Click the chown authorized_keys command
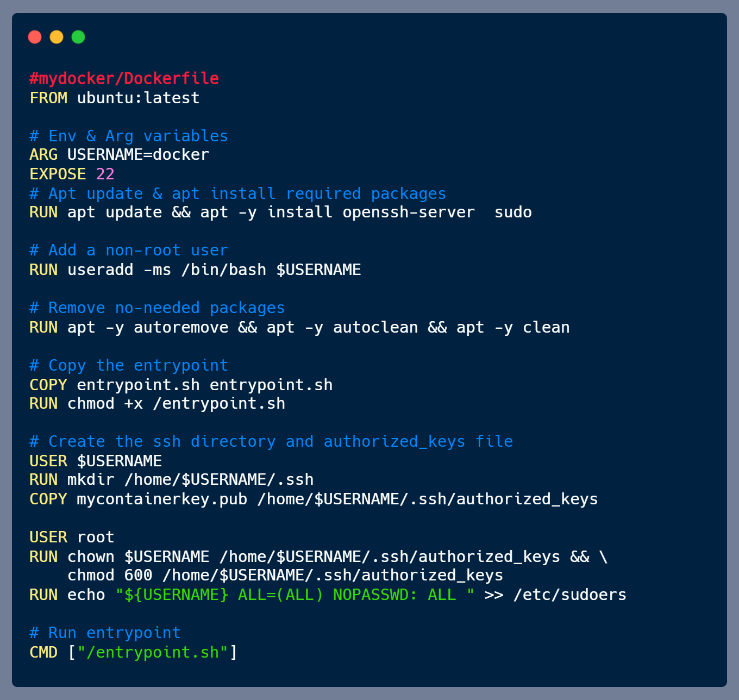The height and width of the screenshot is (700, 739). click(318, 556)
